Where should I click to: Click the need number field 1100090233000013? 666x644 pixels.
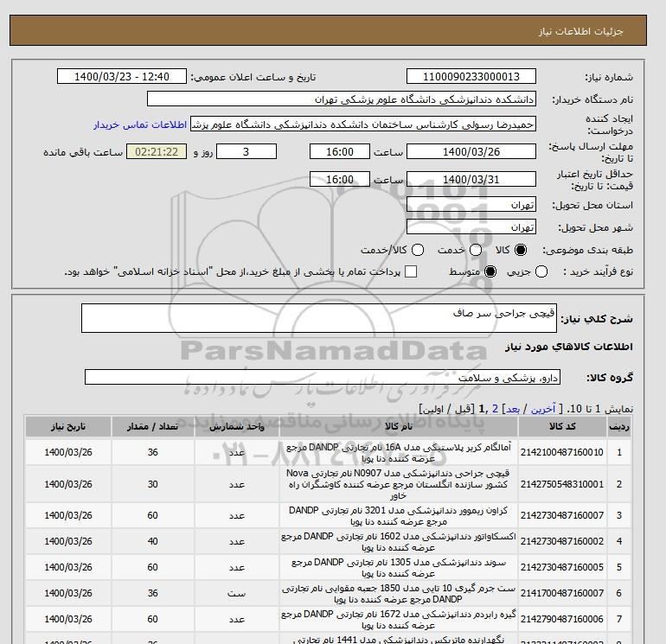pyautogui.click(x=471, y=76)
